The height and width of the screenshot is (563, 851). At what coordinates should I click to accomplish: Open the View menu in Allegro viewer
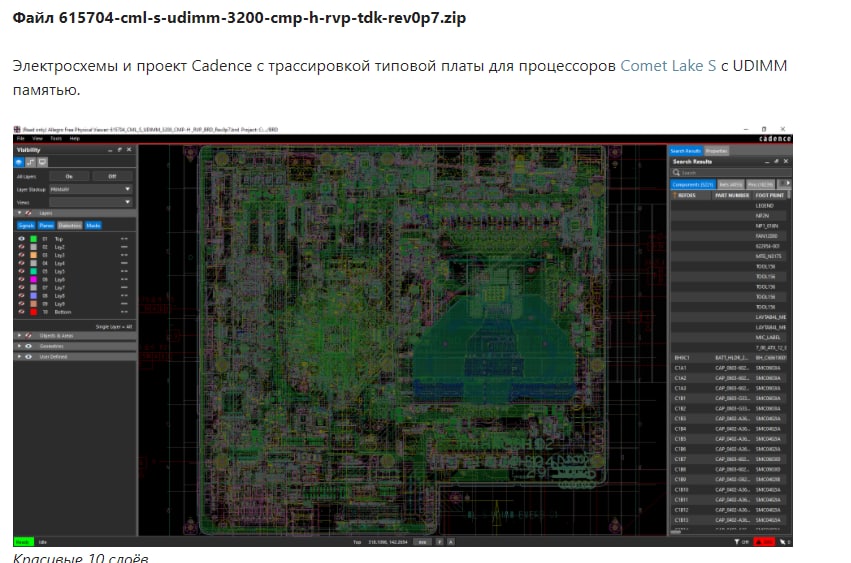pos(37,138)
